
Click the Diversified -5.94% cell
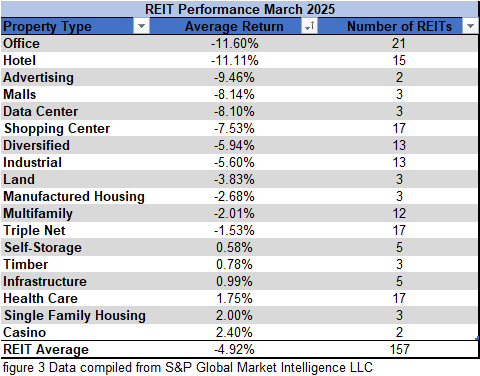pyautogui.click(x=234, y=145)
